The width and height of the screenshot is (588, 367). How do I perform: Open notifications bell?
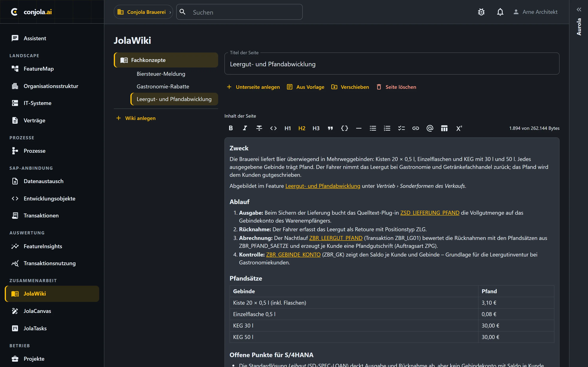500,12
